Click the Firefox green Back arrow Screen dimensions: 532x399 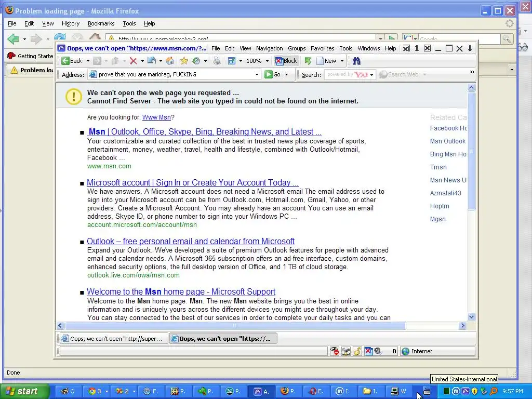(13, 39)
